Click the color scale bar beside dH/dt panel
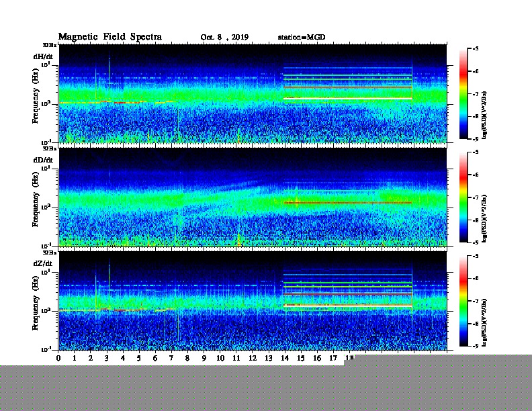 463,94
